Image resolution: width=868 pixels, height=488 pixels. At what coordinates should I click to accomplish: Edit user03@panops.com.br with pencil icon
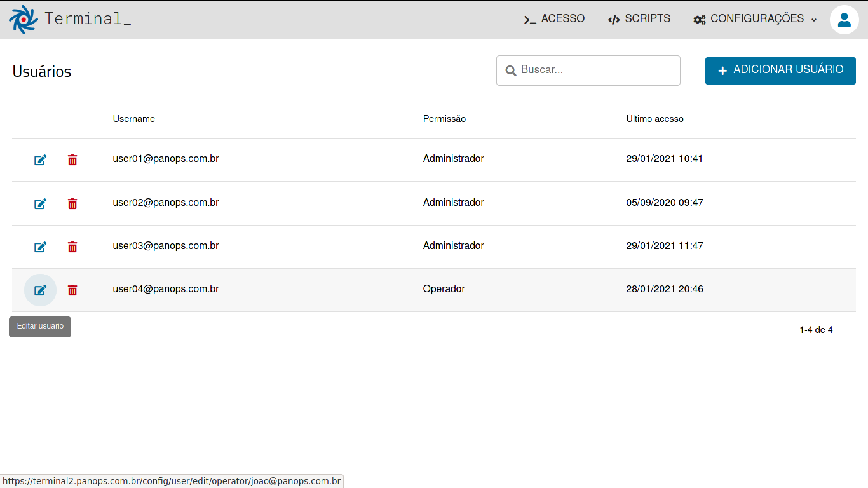pos(40,247)
